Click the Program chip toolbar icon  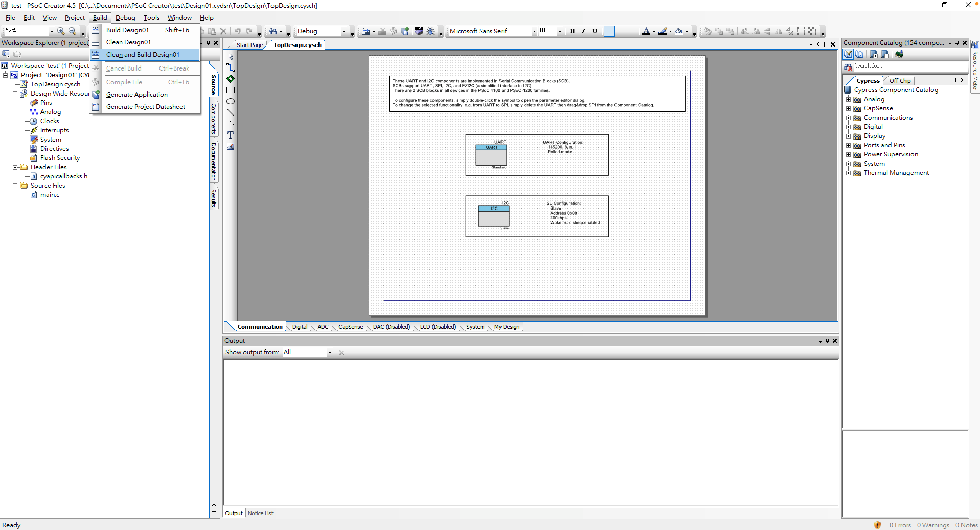(x=419, y=31)
